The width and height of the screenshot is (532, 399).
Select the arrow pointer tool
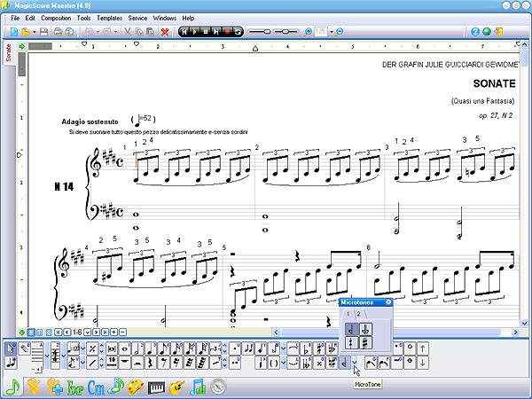(x=11, y=348)
